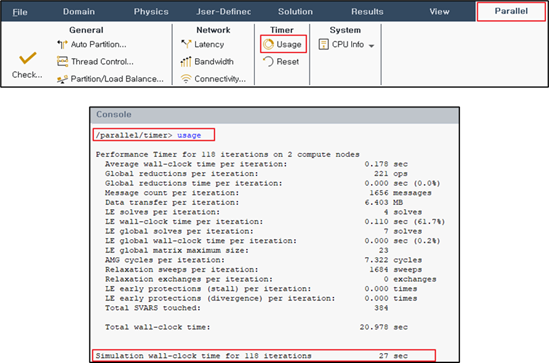Select the Average wall-clock time per iteration line
550x363 pixels.
pos(256,164)
